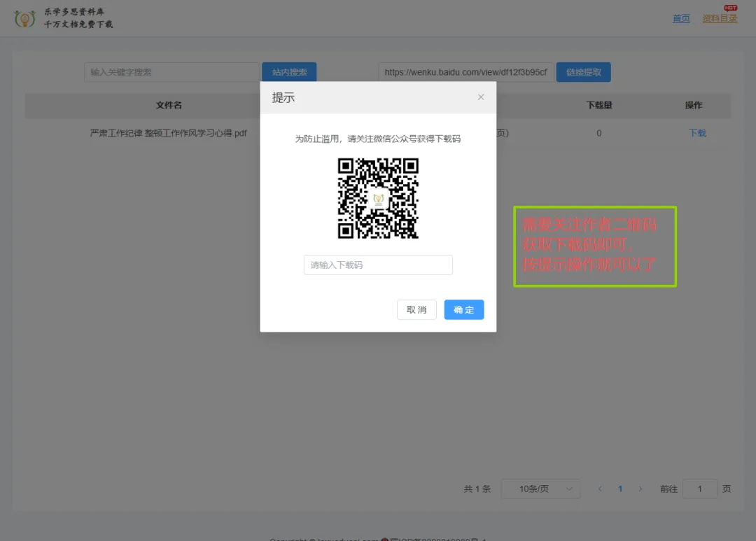Go to previous page arrow in pagination

pyautogui.click(x=601, y=489)
